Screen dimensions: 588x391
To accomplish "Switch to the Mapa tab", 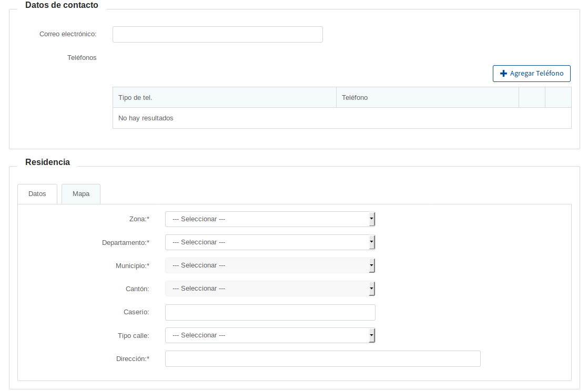I will [81, 194].
